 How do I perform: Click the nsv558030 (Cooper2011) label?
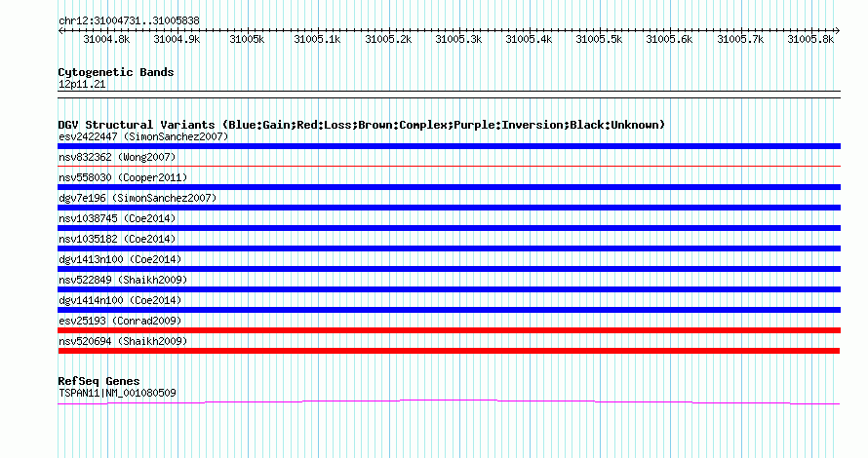point(123,177)
